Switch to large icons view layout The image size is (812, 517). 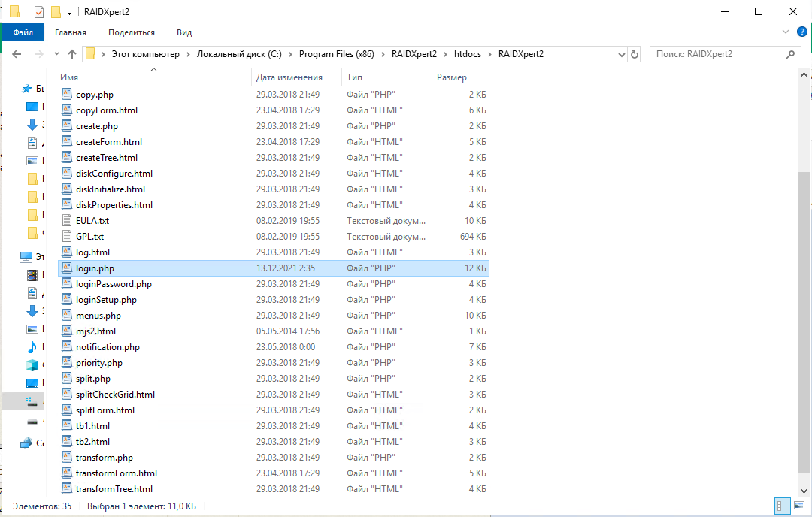(799, 506)
